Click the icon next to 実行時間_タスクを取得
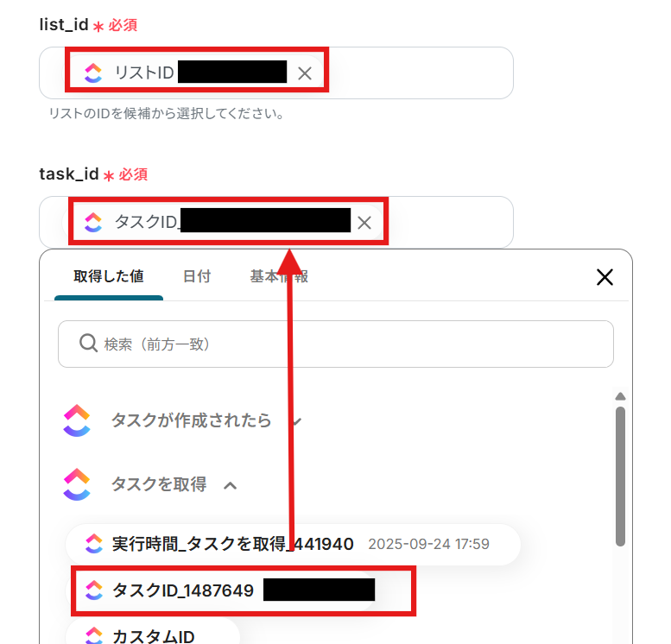The height and width of the screenshot is (644, 671). pos(94,544)
